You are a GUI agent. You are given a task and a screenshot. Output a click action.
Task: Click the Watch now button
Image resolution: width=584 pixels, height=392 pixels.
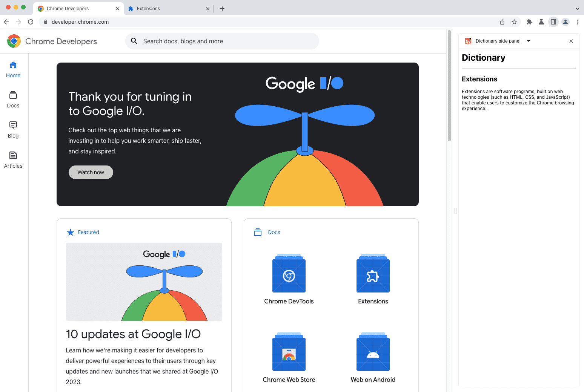91,172
